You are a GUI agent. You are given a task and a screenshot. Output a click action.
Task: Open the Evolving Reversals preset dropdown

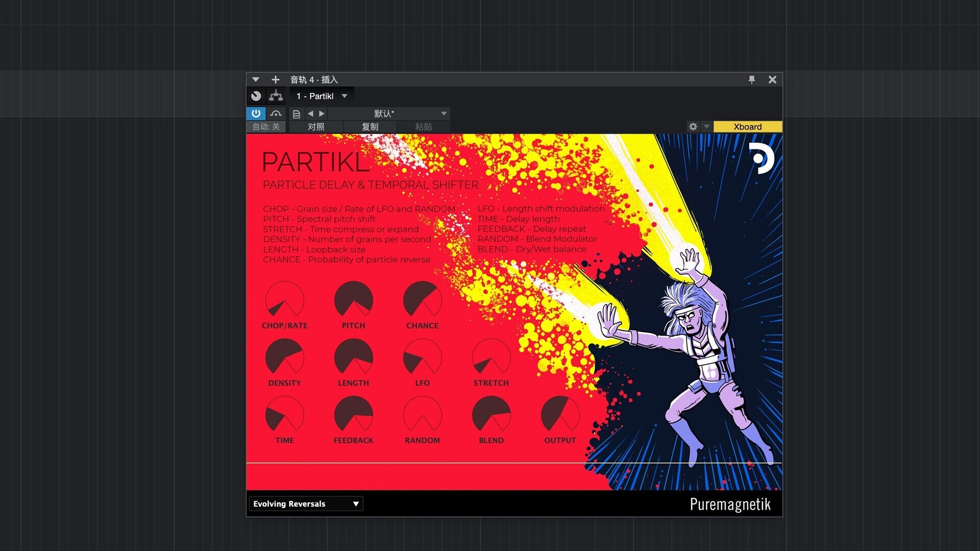306,504
